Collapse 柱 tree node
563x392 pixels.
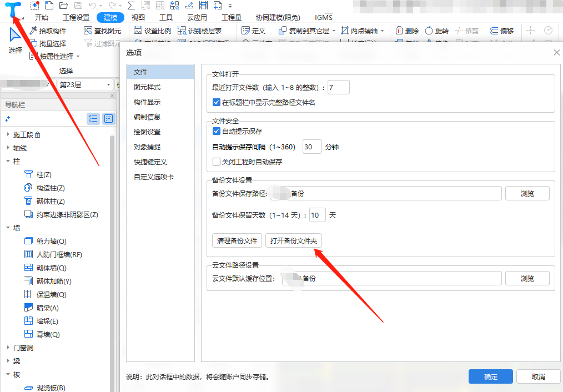point(8,161)
